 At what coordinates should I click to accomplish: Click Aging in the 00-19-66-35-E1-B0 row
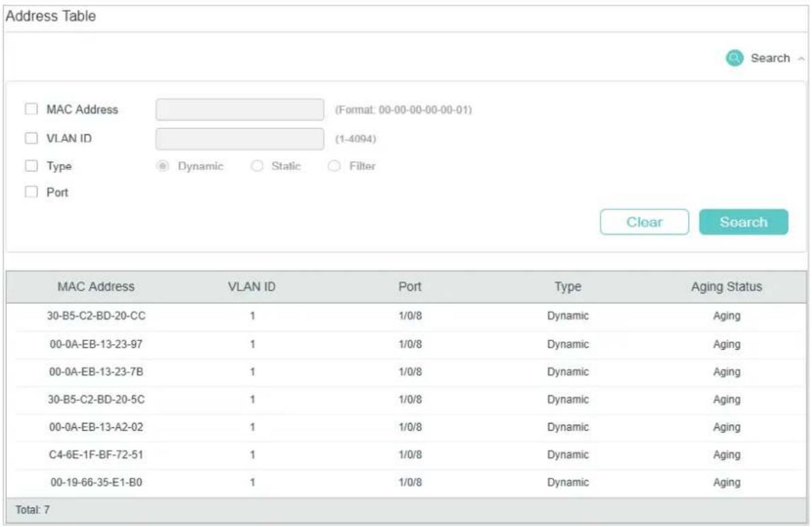pyautogui.click(x=727, y=483)
